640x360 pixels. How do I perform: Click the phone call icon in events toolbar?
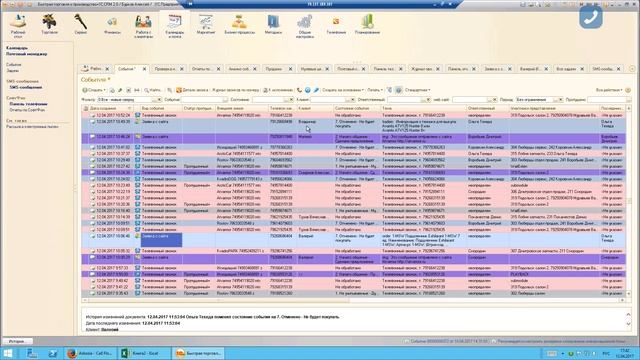(299, 90)
